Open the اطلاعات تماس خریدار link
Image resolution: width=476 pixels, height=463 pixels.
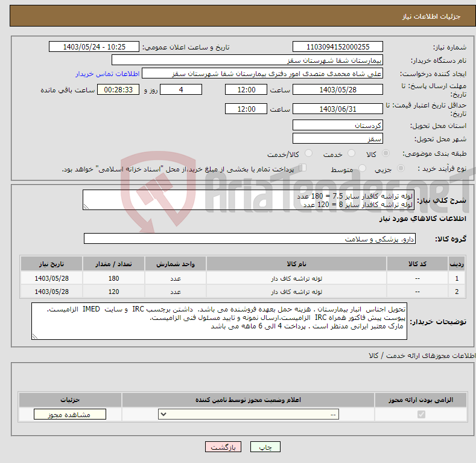[107, 74]
